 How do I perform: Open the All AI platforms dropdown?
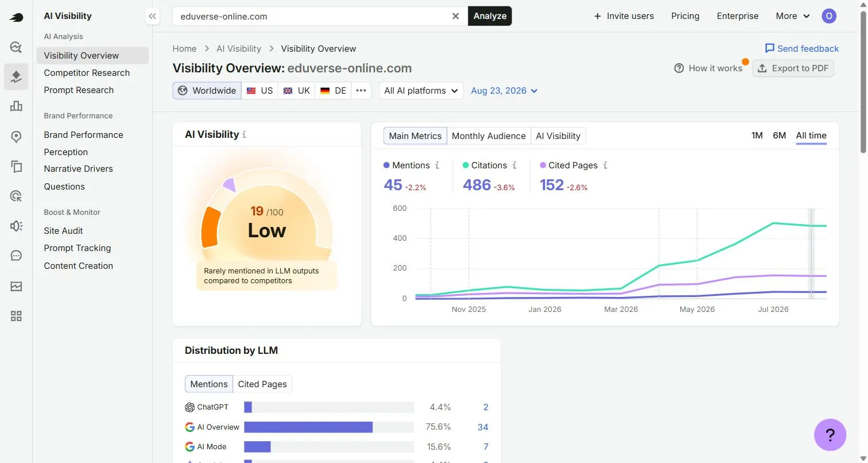point(421,91)
